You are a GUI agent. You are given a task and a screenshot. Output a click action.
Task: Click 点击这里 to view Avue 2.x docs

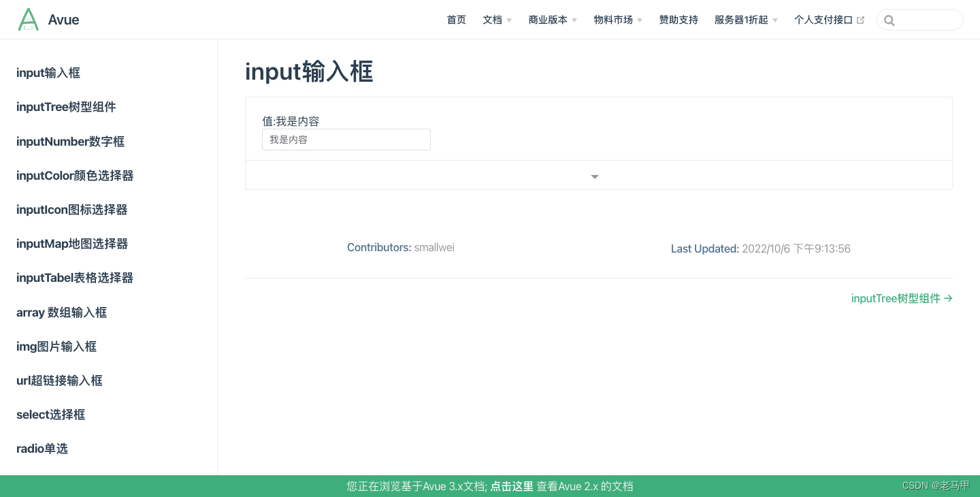[512, 486]
